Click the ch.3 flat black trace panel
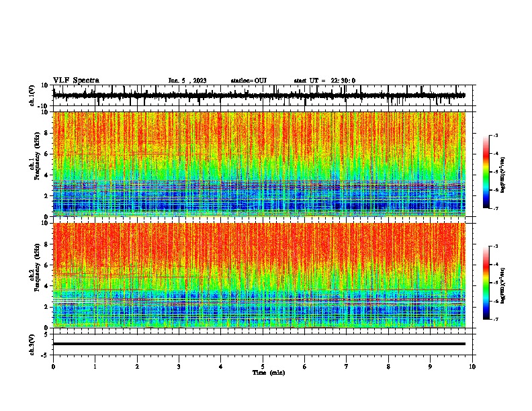 point(262,345)
